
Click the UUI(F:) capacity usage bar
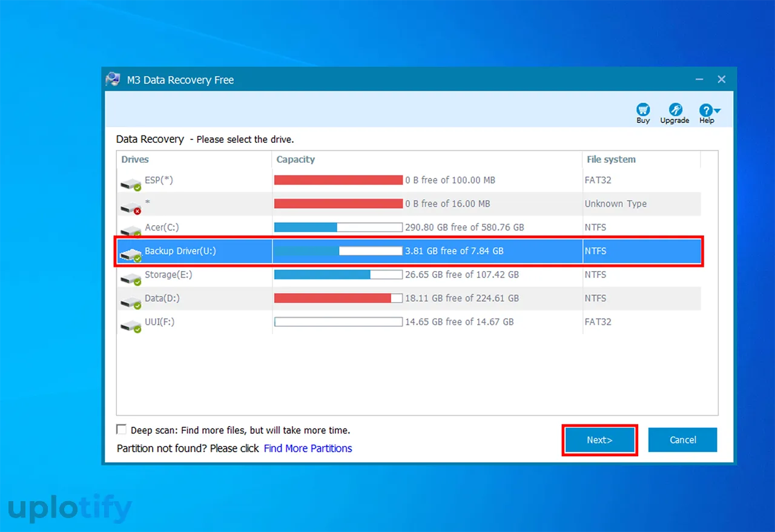(338, 321)
